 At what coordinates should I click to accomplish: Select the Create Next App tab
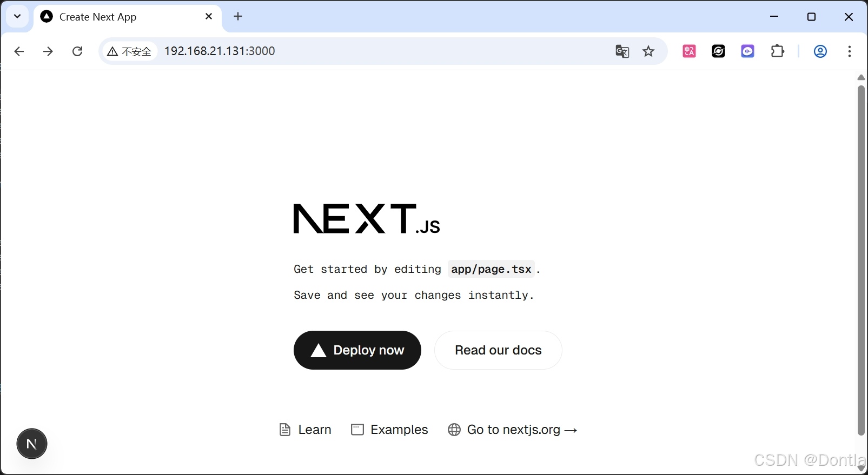pyautogui.click(x=128, y=17)
